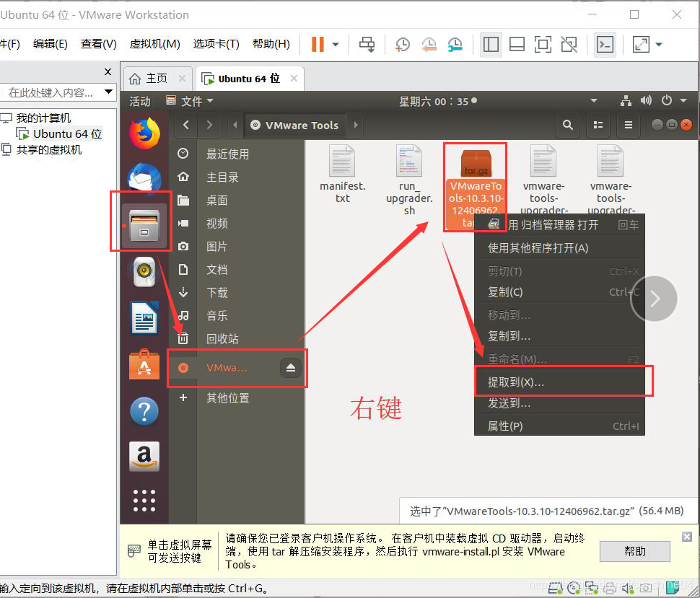The image size is (700, 598).
Task: Click the stretch guest display icon
Action: [x=641, y=44]
